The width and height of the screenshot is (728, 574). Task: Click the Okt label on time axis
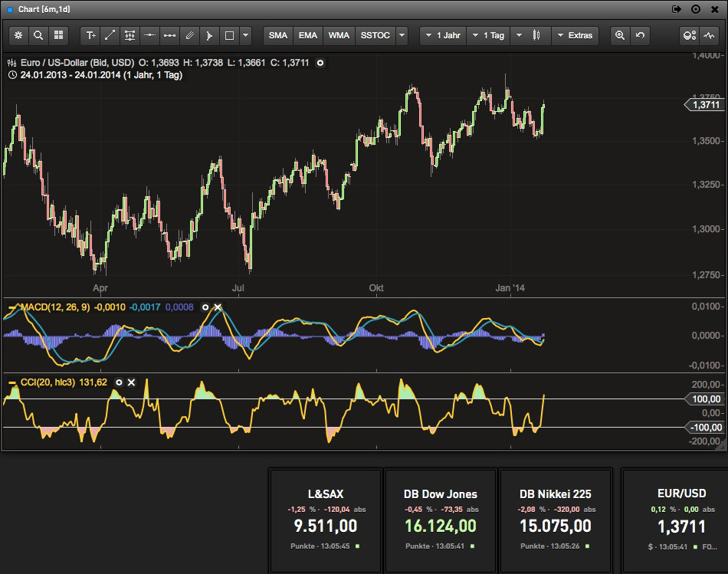pyautogui.click(x=376, y=288)
